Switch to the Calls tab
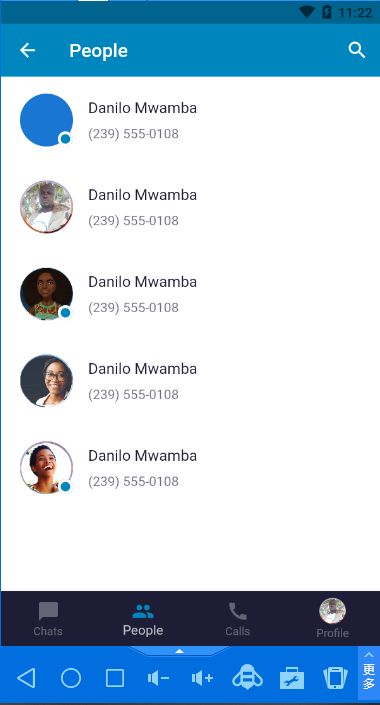 coord(237,619)
